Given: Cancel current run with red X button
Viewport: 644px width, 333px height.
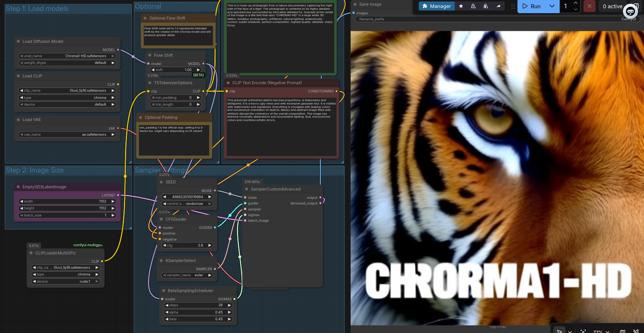Looking at the screenshot, I should point(589,6).
